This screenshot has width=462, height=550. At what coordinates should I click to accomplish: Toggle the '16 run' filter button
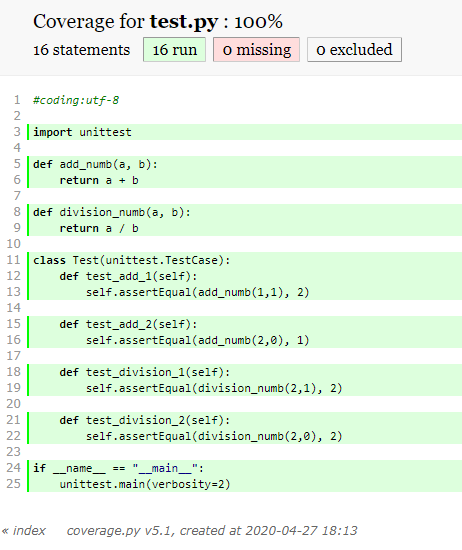click(x=174, y=50)
